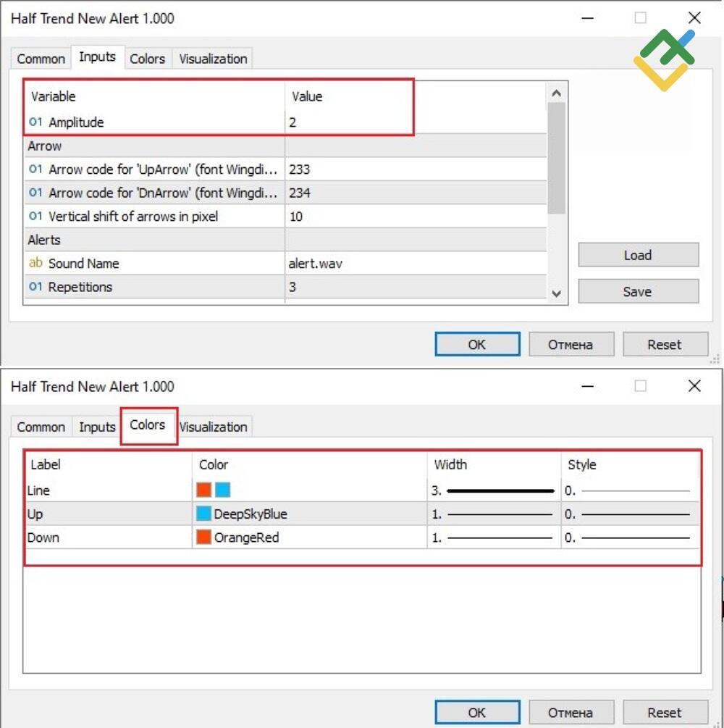Open the Common tab in the lower dialog
This screenshot has width=724, height=728.
tap(41, 427)
